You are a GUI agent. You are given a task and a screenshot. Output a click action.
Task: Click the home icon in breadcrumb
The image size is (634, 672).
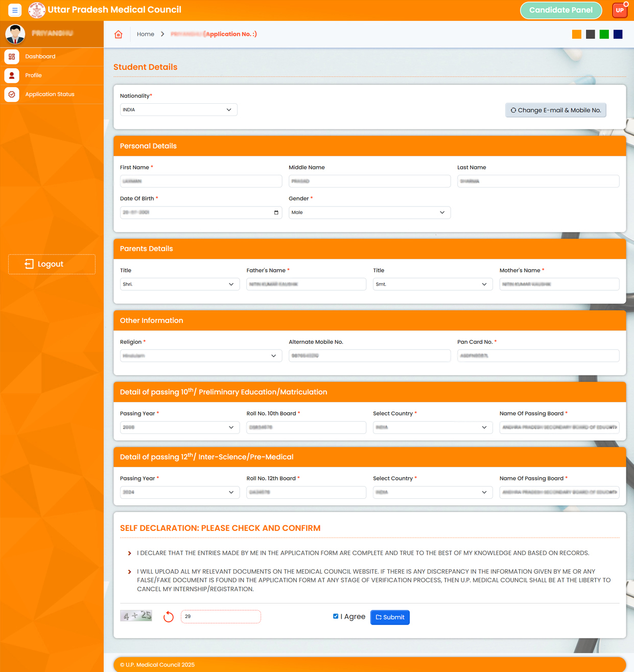119,34
